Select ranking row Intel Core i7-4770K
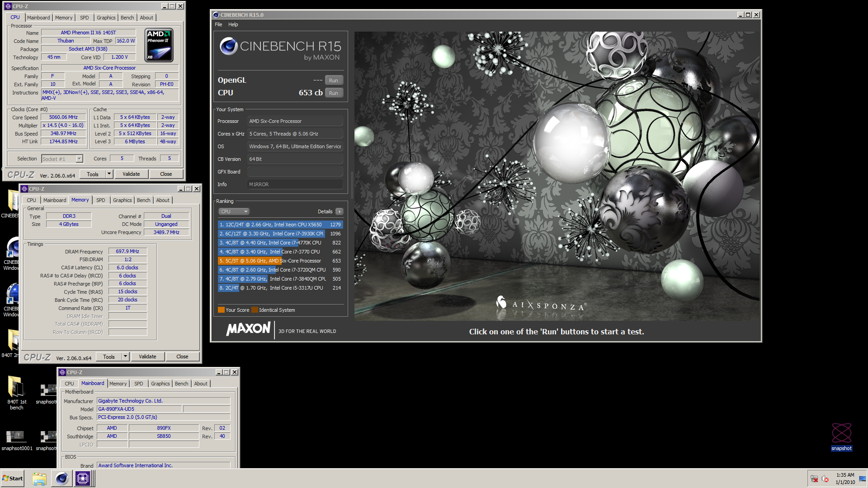Image resolution: width=868 pixels, height=488 pixels. pos(280,243)
